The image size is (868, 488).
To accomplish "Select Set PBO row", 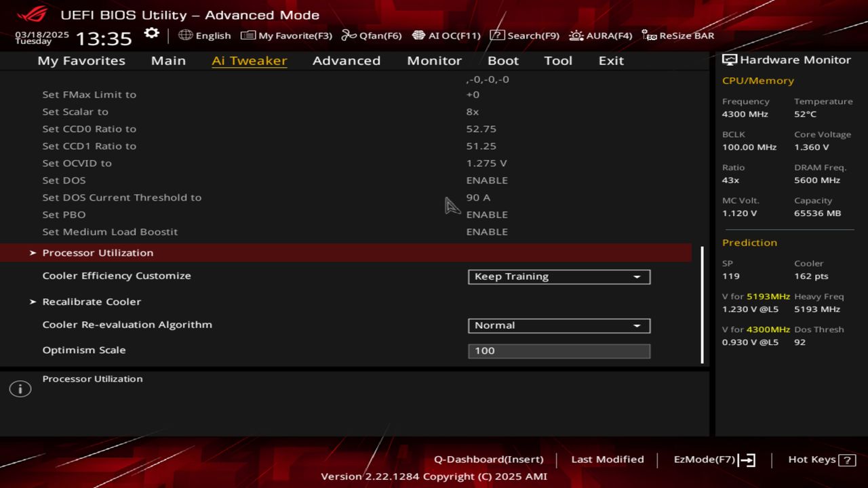I will (x=346, y=215).
